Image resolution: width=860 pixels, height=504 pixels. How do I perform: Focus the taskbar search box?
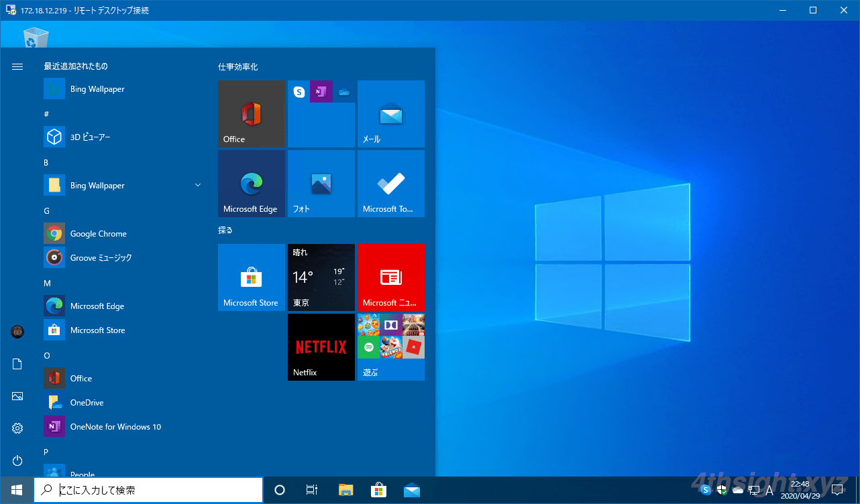(148, 490)
